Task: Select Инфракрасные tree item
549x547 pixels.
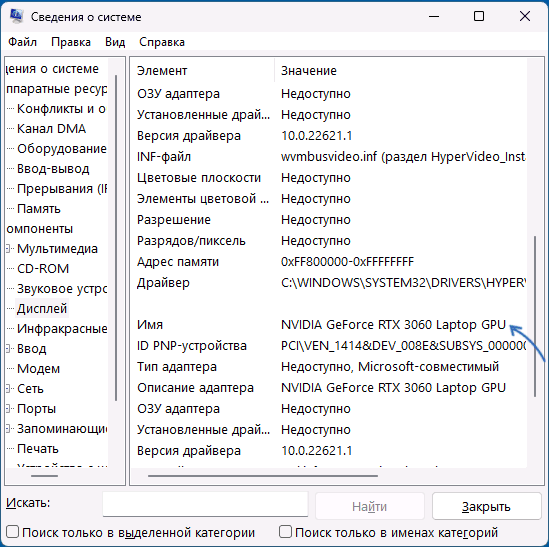Action: click(x=62, y=328)
